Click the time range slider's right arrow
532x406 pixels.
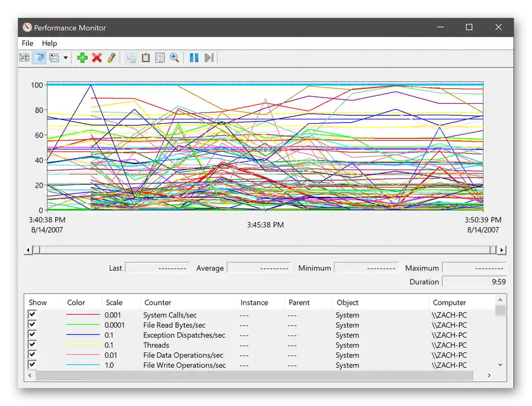point(502,250)
